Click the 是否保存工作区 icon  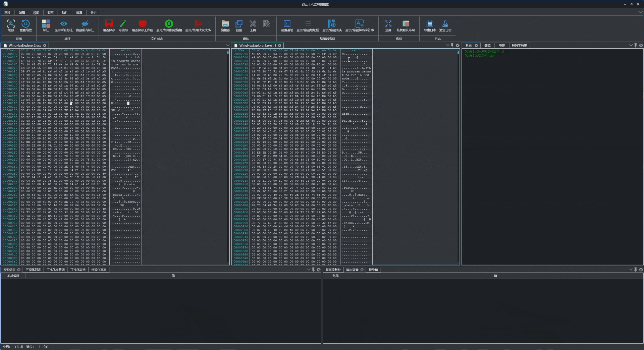(142, 24)
